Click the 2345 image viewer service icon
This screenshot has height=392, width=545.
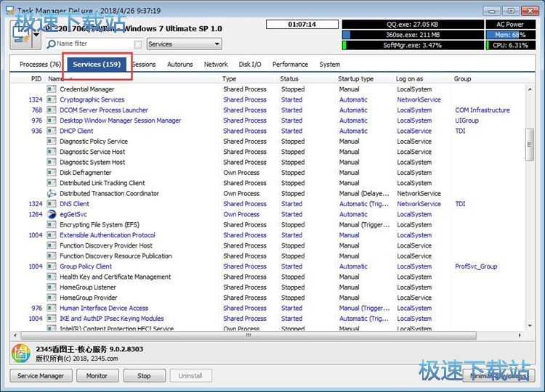click(x=20, y=354)
